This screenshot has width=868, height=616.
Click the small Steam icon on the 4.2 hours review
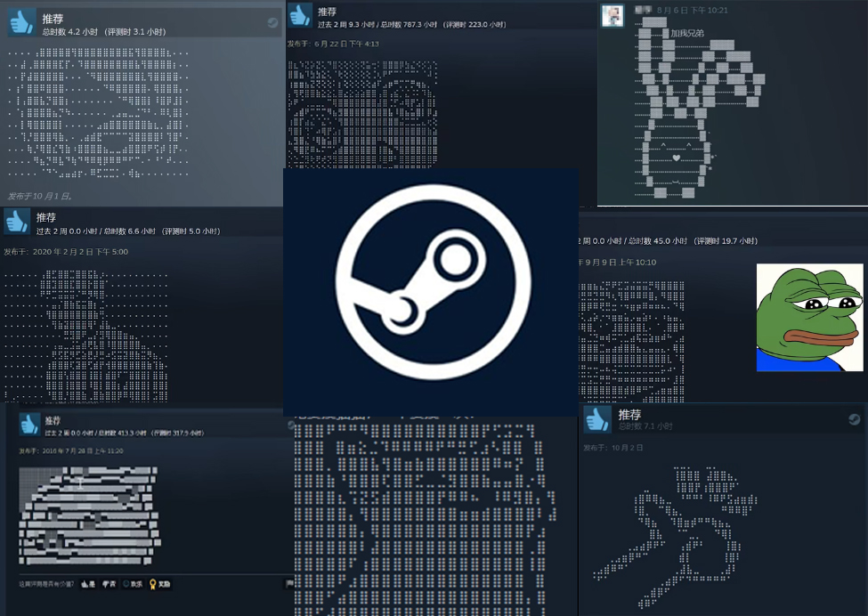(x=273, y=23)
